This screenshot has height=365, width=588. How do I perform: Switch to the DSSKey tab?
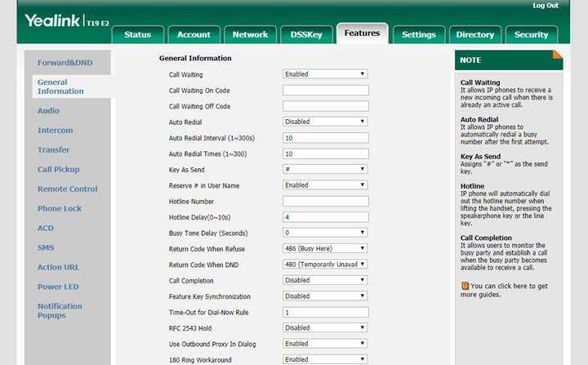[306, 34]
